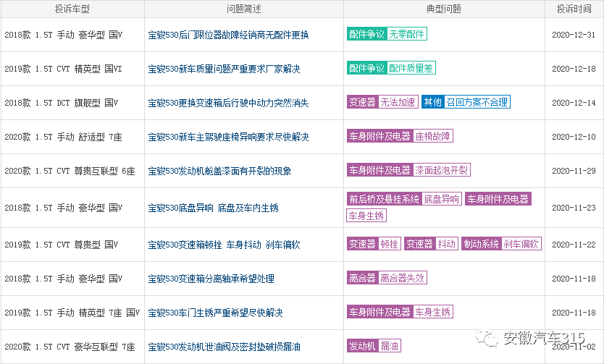Select the 离合器 离合器失效 tag
Screen dimensions: 604x364
387,277
